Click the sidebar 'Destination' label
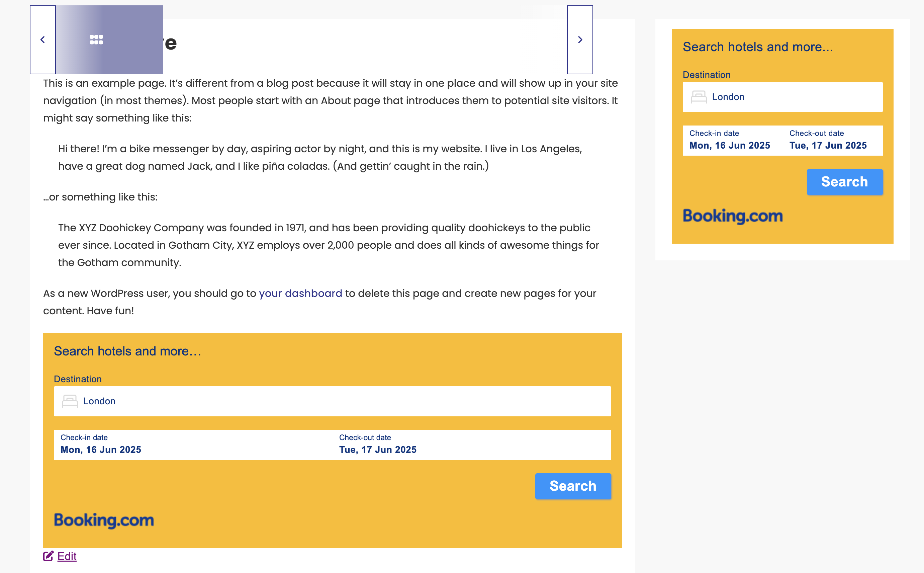The image size is (924, 573). point(706,75)
